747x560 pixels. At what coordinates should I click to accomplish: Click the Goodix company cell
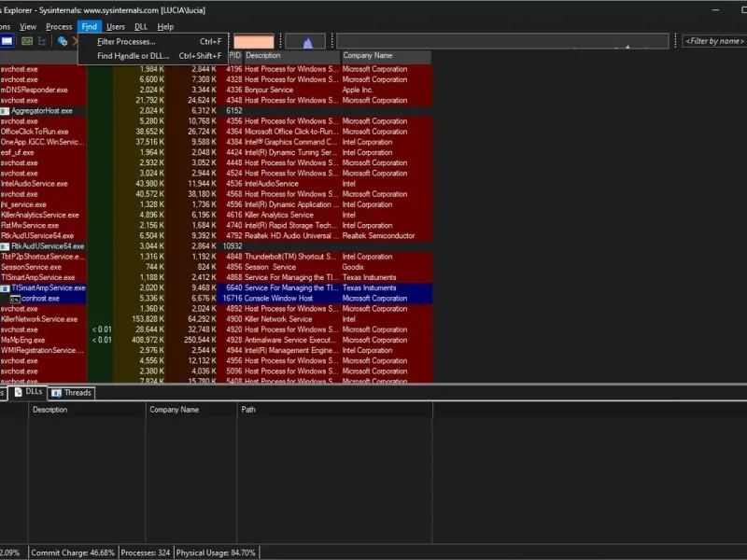pos(353,267)
